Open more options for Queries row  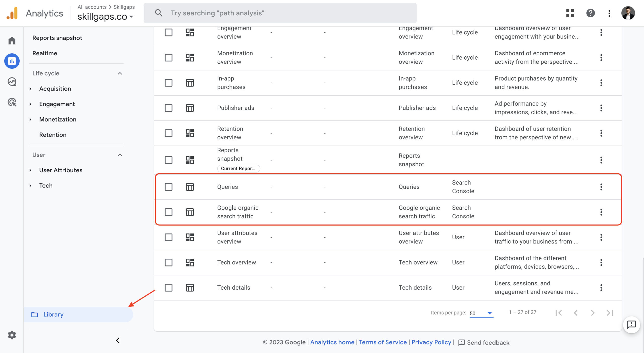(601, 187)
